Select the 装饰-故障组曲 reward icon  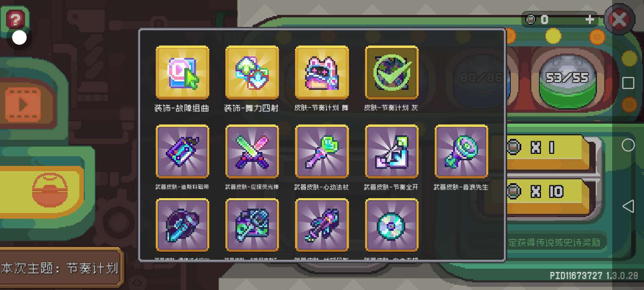(x=182, y=72)
